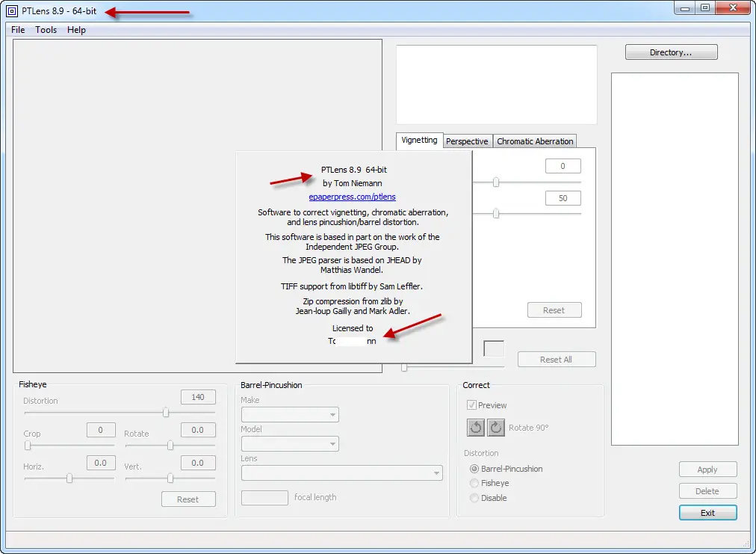
Task: Click the "Licensed to" text
Action: click(x=353, y=328)
